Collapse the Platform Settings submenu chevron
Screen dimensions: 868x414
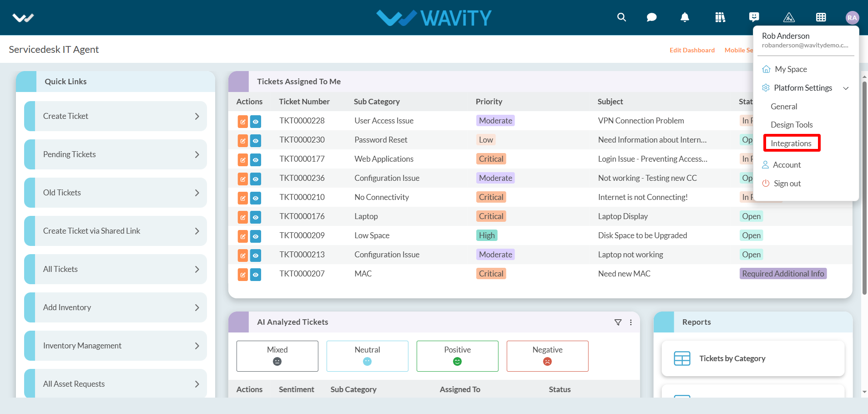tap(846, 88)
